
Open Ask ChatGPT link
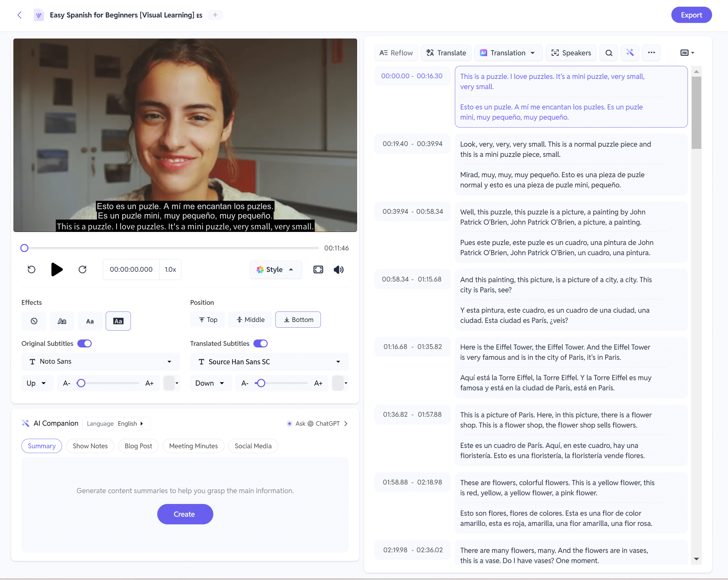point(317,423)
